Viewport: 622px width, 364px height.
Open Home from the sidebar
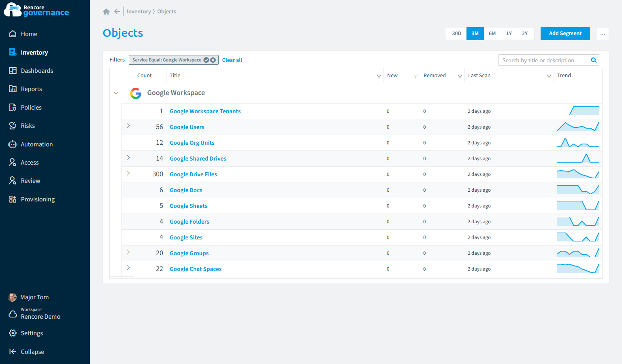point(29,34)
